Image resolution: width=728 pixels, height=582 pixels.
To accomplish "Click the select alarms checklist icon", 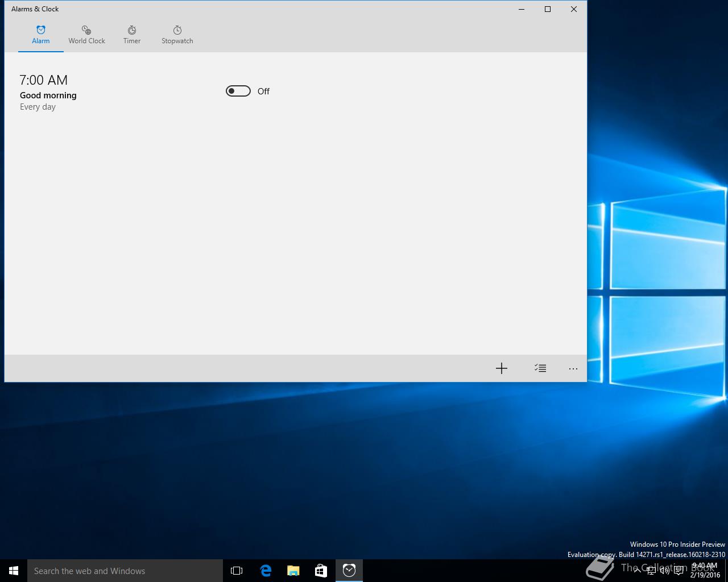I will 540,368.
